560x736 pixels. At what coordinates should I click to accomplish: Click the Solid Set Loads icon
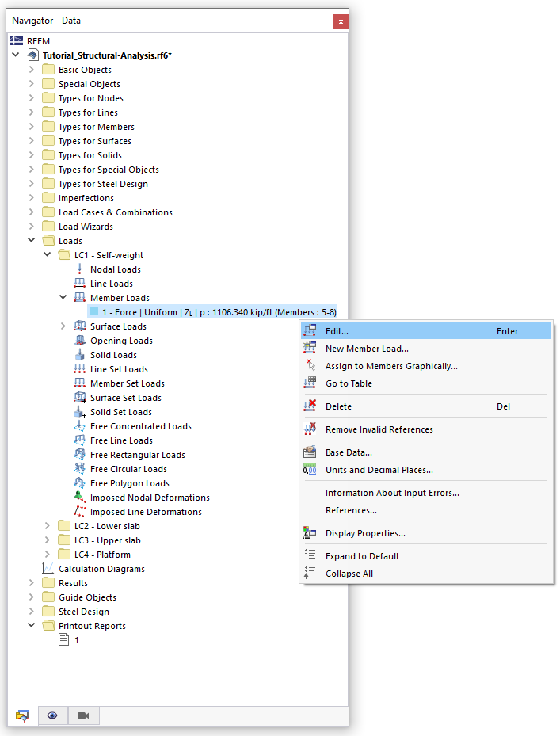[80, 412]
